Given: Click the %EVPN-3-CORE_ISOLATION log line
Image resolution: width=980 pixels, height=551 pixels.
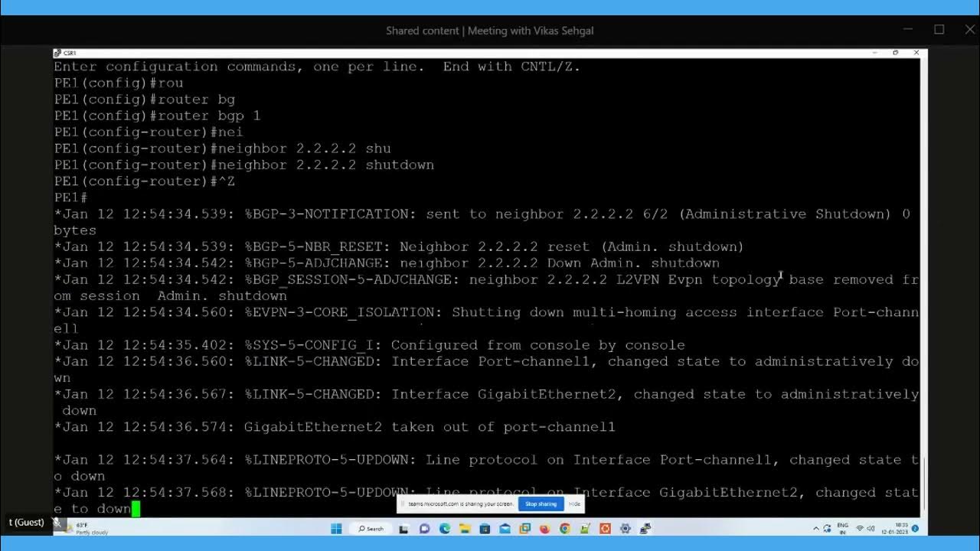Looking at the screenshot, I should tap(486, 321).
